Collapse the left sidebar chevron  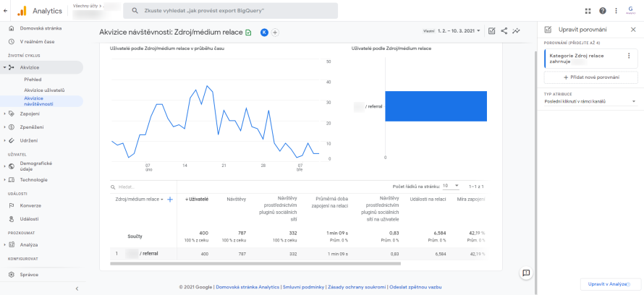coord(77,288)
